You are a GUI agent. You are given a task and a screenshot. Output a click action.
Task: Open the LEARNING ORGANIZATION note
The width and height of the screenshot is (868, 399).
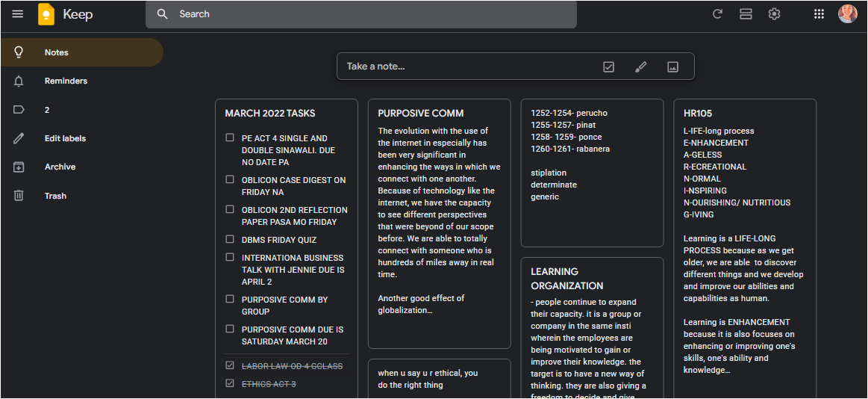(x=592, y=328)
